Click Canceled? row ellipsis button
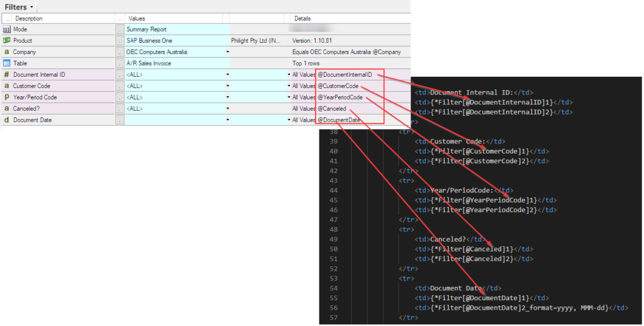Image resolution: width=644 pixels, height=326 pixels. pos(119,108)
